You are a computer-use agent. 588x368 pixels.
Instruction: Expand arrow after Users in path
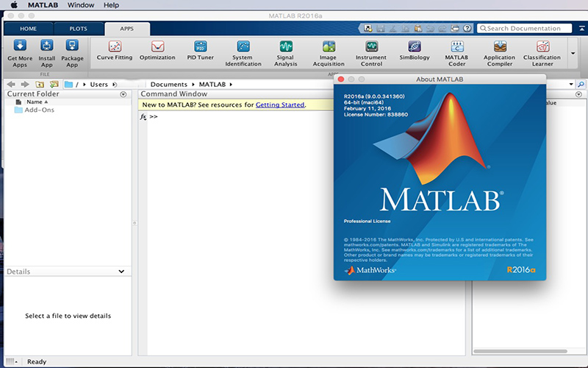tap(115, 85)
